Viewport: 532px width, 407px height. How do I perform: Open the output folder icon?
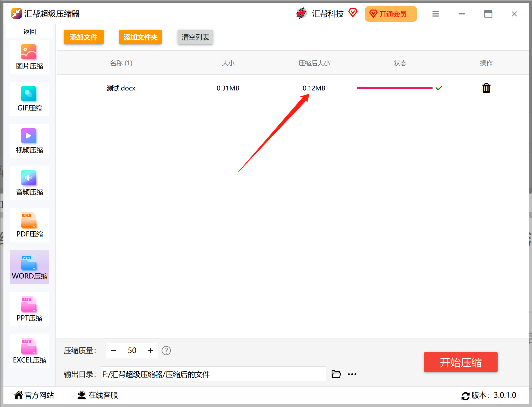click(336, 374)
